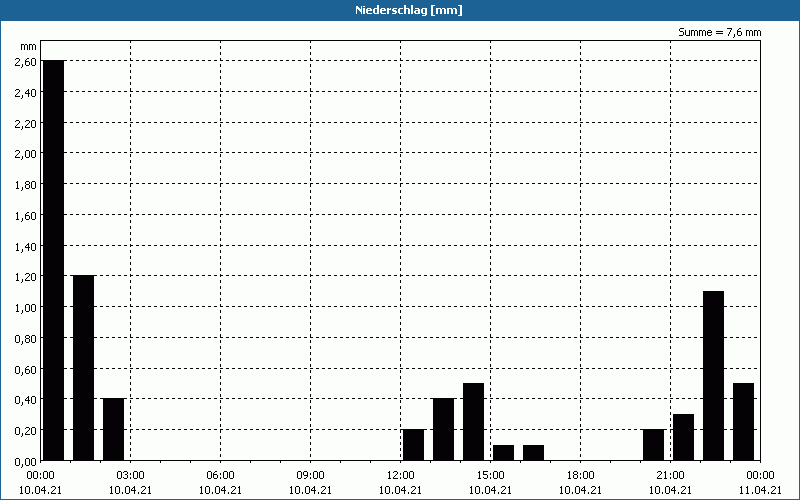Select the 1,10 mm bar after 22:00

pyautogui.click(x=713, y=376)
